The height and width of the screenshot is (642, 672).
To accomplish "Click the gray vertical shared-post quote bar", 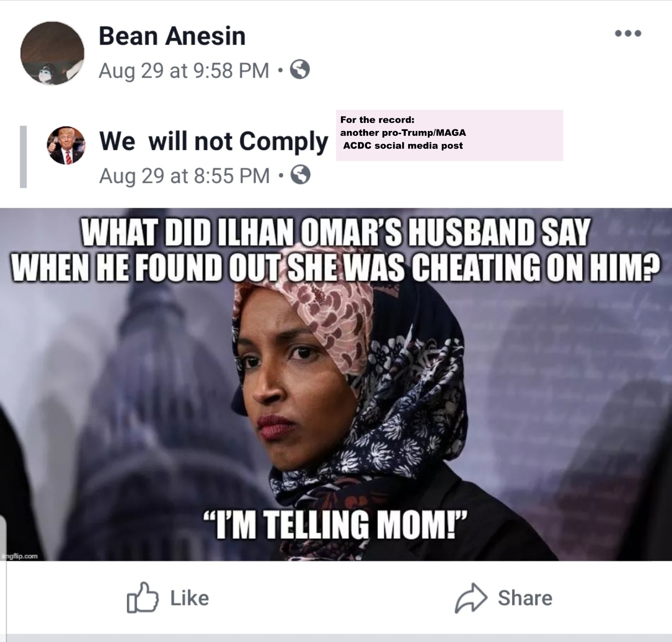I will click(x=23, y=156).
